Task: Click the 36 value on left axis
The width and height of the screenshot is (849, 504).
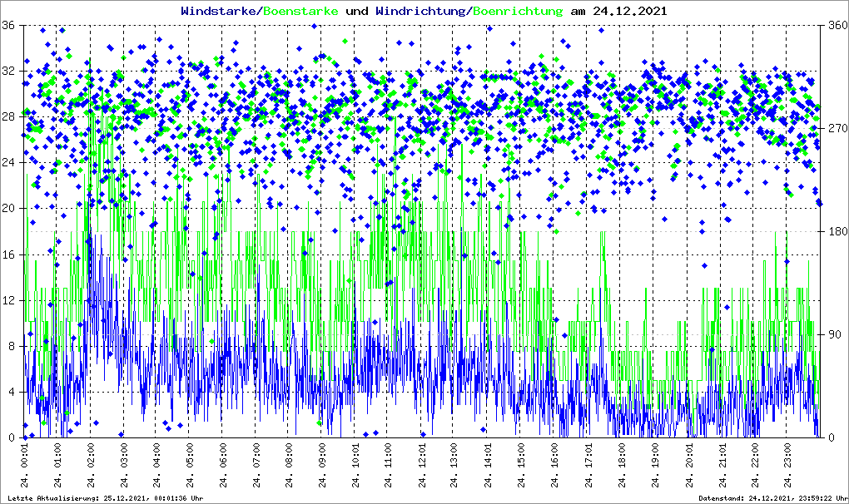Action: [x=7, y=26]
